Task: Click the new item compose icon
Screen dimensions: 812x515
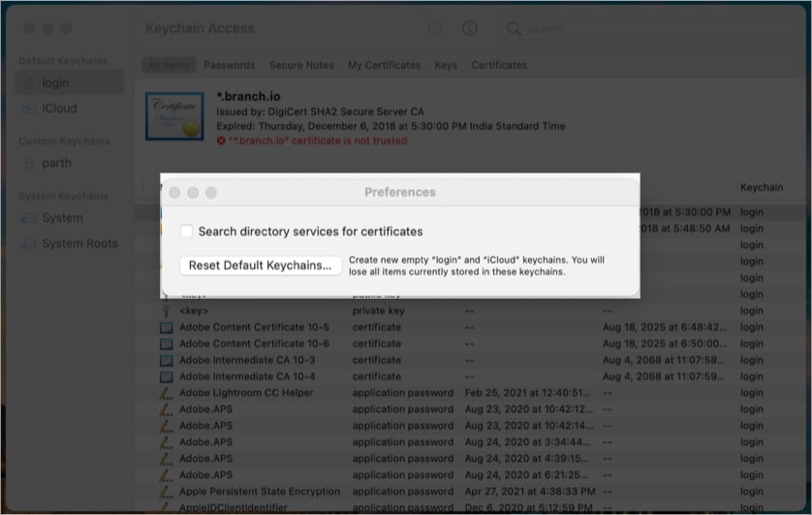Action: coord(435,28)
